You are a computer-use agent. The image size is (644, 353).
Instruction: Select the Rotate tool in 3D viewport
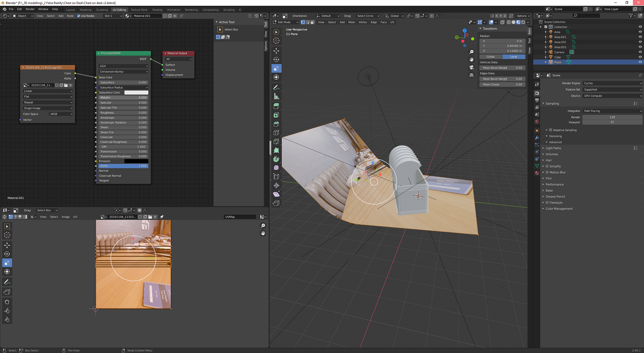point(276,59)
